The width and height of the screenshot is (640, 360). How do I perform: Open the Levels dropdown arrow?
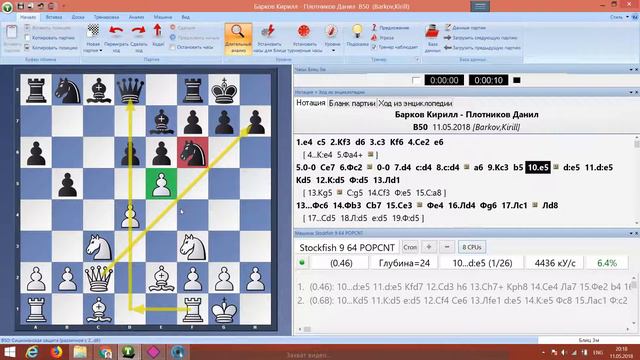[x=333, y=51]
